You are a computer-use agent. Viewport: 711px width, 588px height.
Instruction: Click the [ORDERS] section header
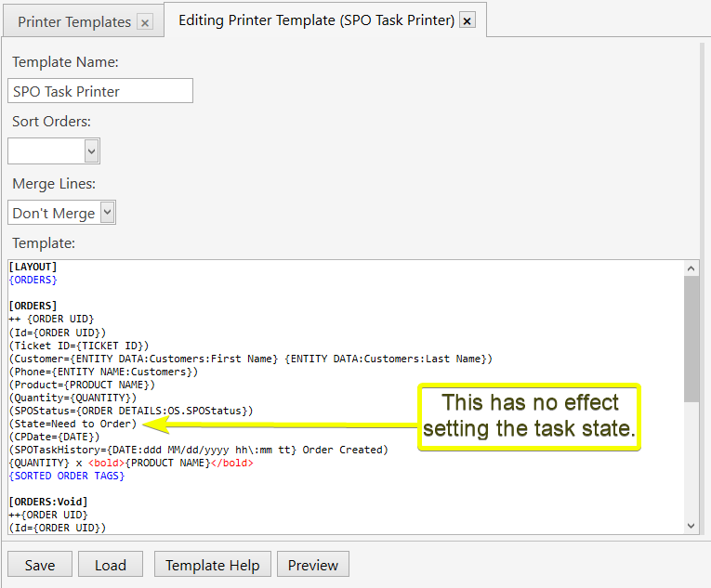click(x=33, y=306)
